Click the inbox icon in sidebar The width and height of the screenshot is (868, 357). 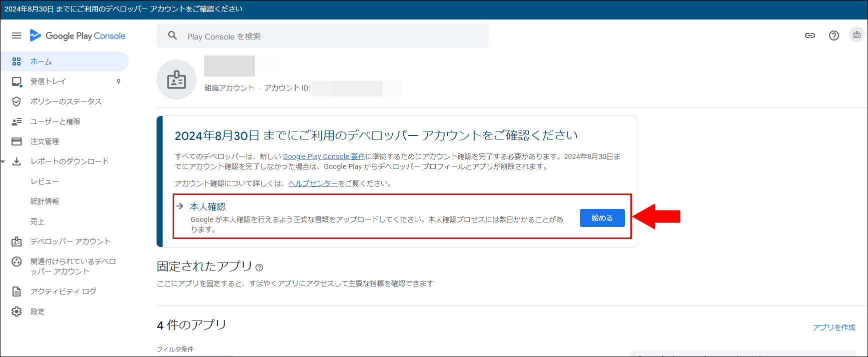[x=17, y=81]
